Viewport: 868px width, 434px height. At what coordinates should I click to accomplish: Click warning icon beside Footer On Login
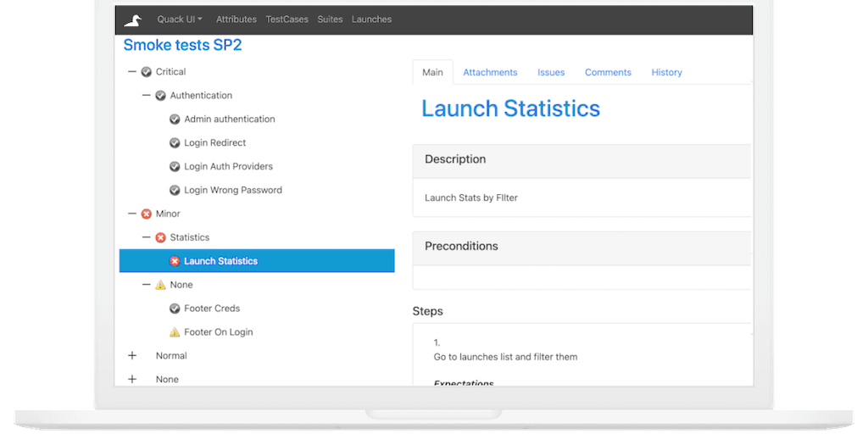(x=175, y=332)
